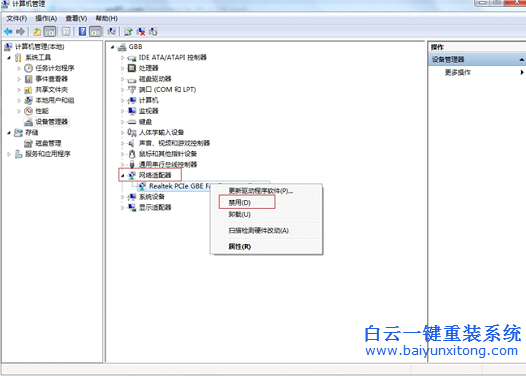Viewport: 526px width, 376px height.
Task: Click the 声音、视频和游戏控制器 speaker icon
Action: 132,143
